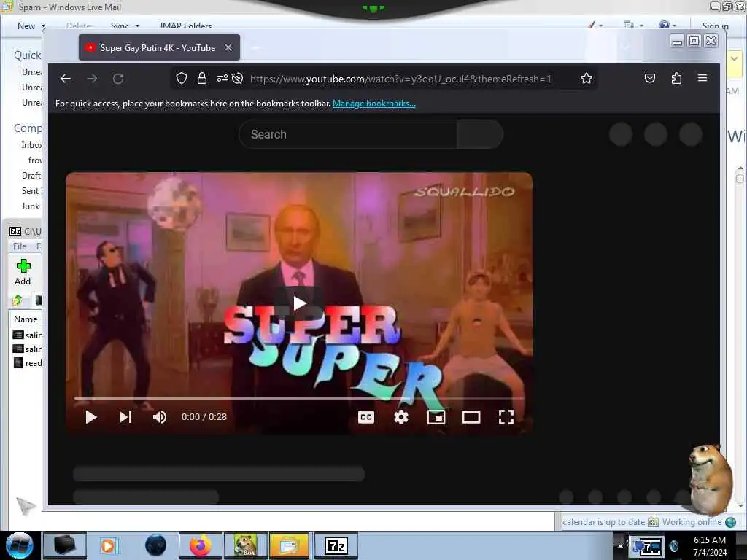Screen dimensions: 747x560
Task: Enable miniplayer mode
Action: click(x=436, y=417)
